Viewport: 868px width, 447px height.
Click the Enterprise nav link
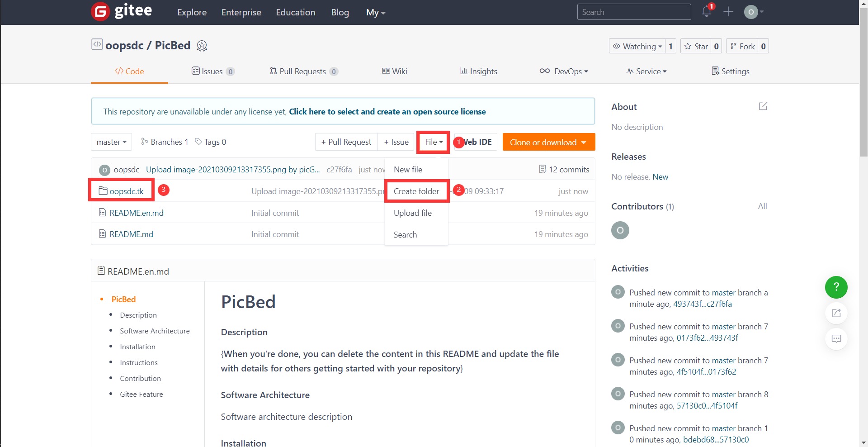click(x=241, y=12)
